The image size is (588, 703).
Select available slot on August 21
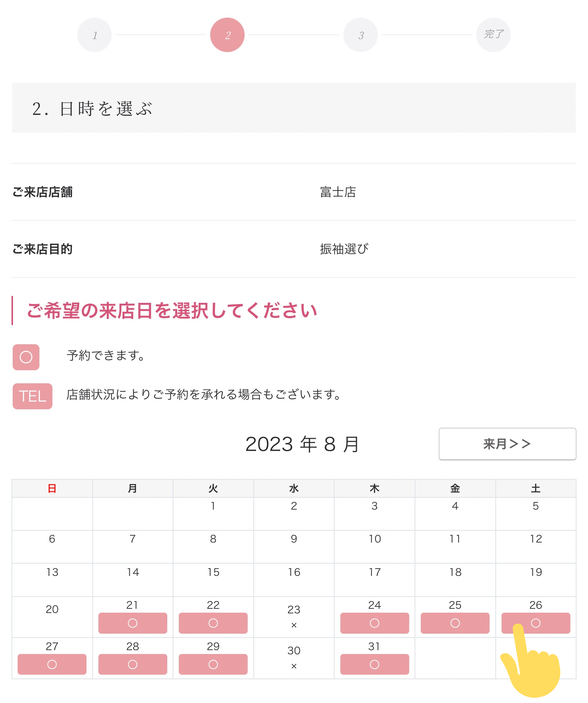tap(132, 623)
